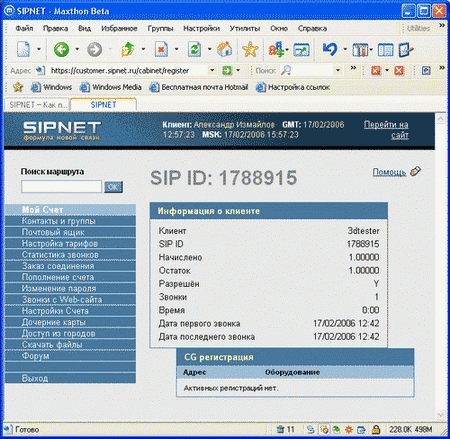The width and height of the screenshot is (450, 439).
Task: Click the fullscreen window toolbar icon
Action: coord(301,50)
